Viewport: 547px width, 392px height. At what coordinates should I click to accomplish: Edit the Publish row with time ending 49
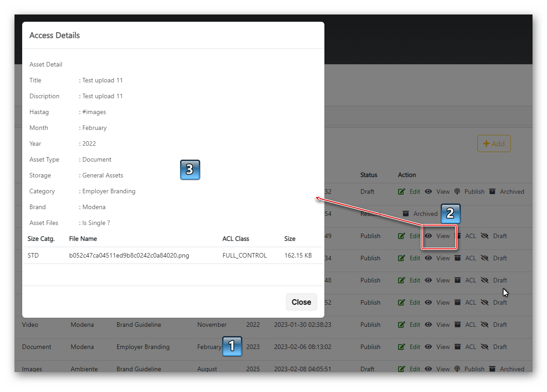click(409, 236)
